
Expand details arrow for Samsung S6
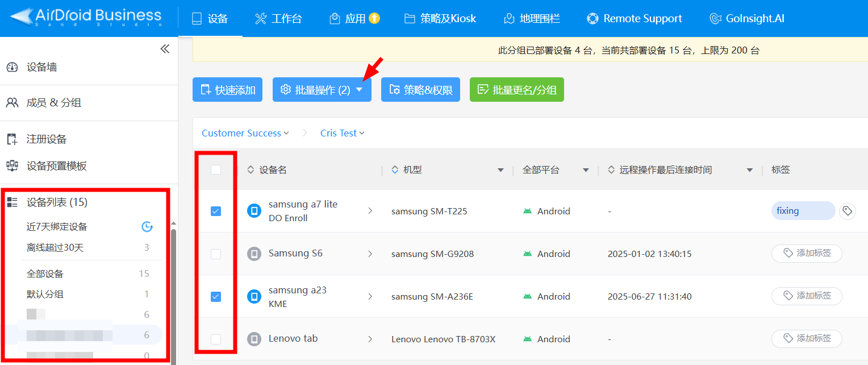(370, 254)
